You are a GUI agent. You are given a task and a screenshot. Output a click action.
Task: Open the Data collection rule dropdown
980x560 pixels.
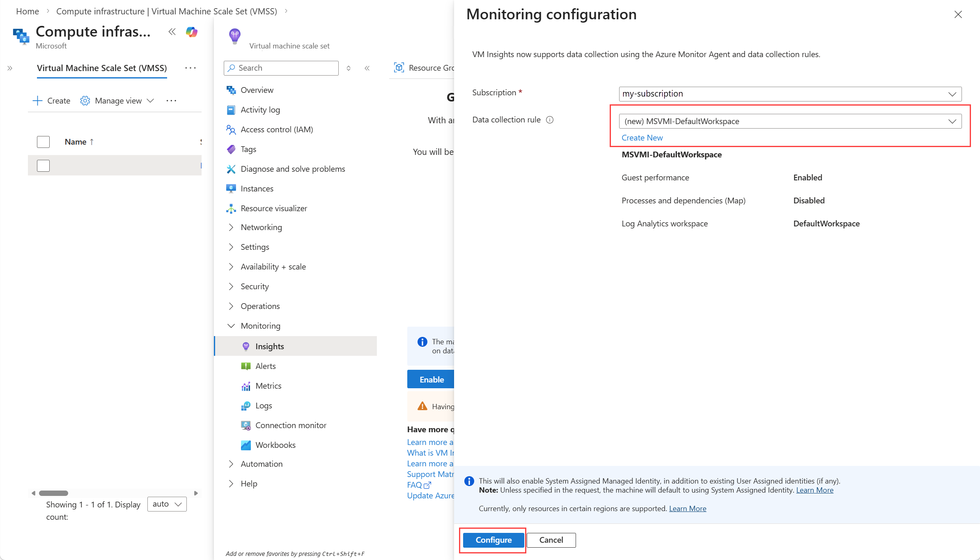pos(790,121)
